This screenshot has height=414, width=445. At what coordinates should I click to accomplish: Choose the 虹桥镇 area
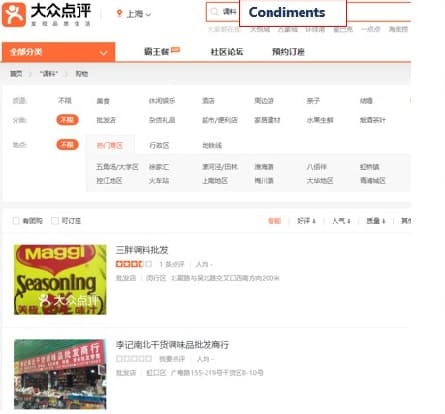pos(369,167)
